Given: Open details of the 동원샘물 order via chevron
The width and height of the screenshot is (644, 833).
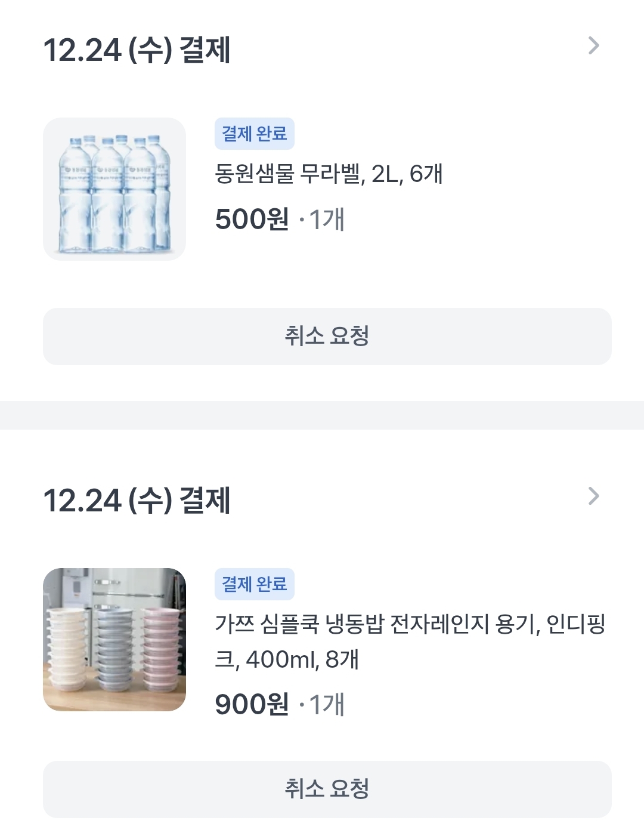Looking at the screenshot, I should 593,46.
